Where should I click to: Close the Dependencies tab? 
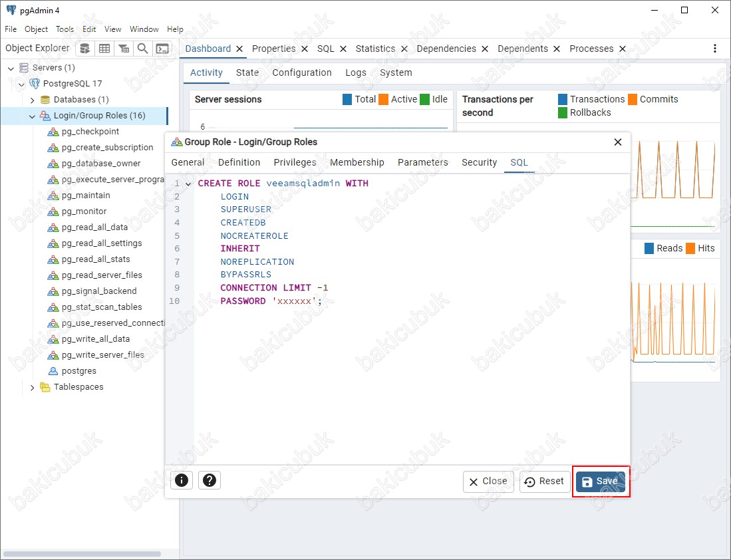(x=485, y=49)
